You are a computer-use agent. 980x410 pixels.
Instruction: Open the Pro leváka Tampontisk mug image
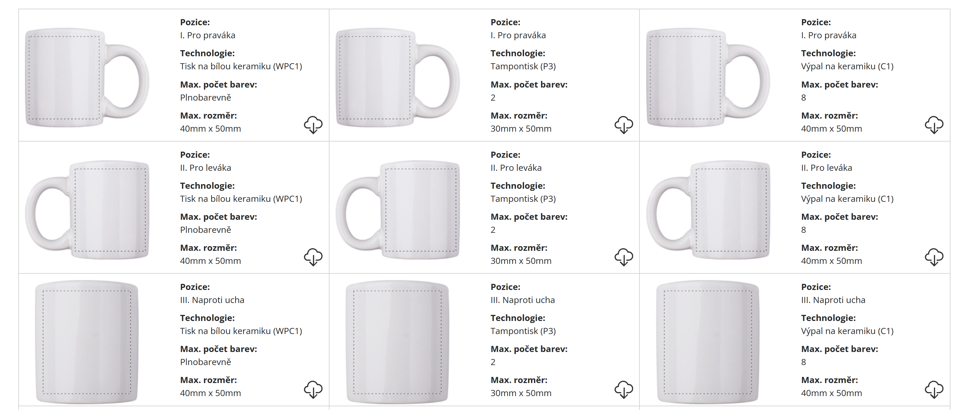click(397, 210)
